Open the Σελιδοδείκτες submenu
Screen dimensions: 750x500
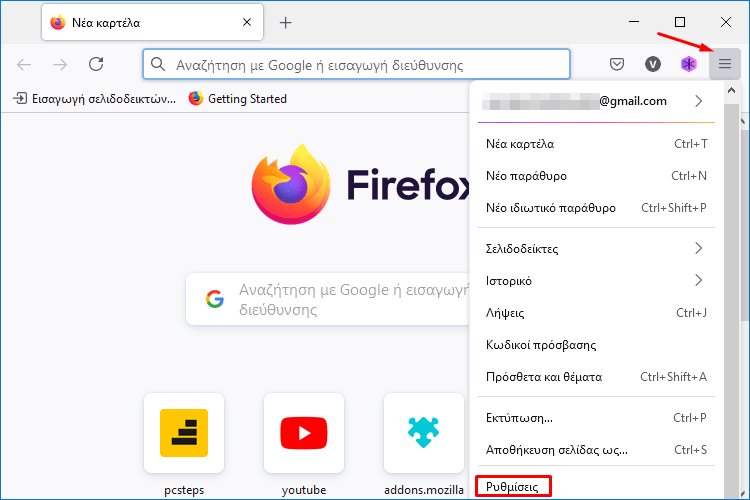click(596, 249)
